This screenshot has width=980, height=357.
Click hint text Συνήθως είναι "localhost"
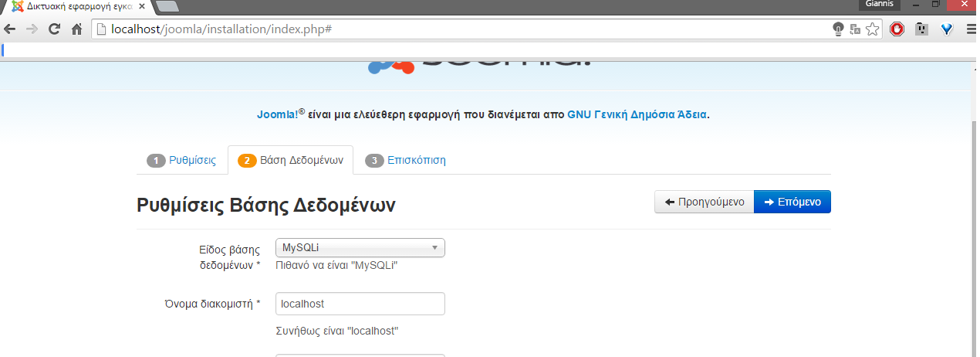pos(336,331)
